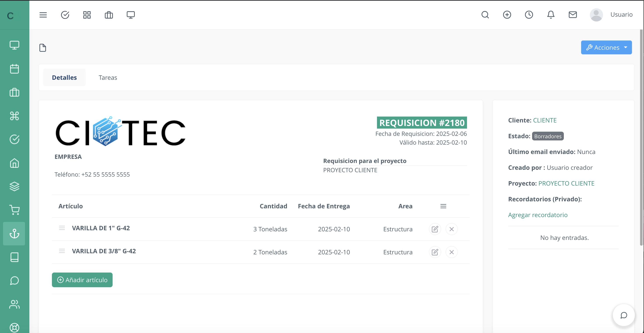This screenshot has height=333, width=644.
Task: Switch to the Tareas tab
Action: point(108,78)
